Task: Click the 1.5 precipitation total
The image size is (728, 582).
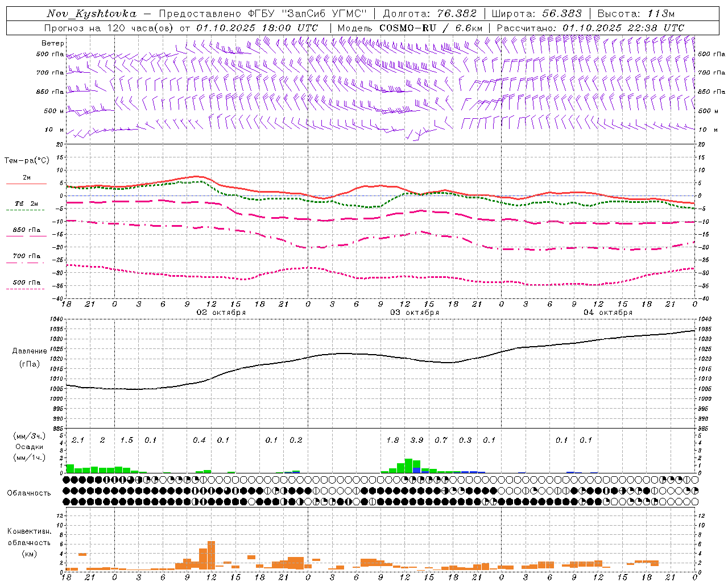Action: click(126, 440)
